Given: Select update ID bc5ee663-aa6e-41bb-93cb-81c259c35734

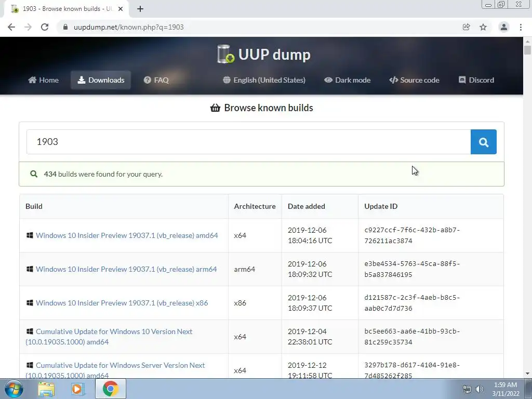Looking at the screenshot, I should click(412, 337).
